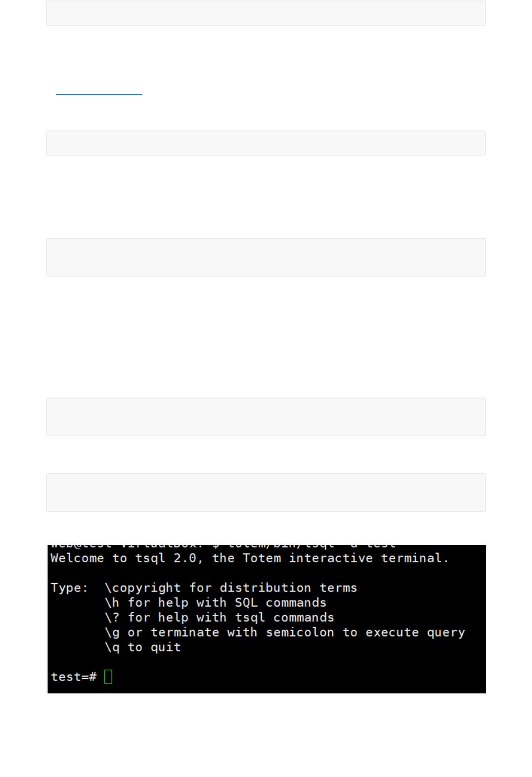Click the gray code block just above the terminal image
The image size is (532, 777).
pyautogui.click(x=266, y=493)
